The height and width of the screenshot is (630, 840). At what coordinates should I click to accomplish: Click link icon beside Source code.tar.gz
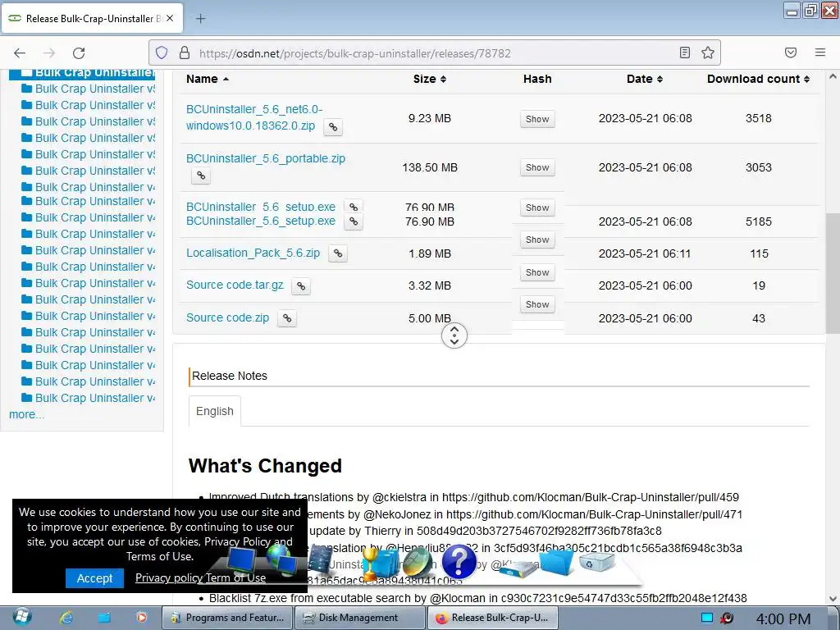click(301, 286)
